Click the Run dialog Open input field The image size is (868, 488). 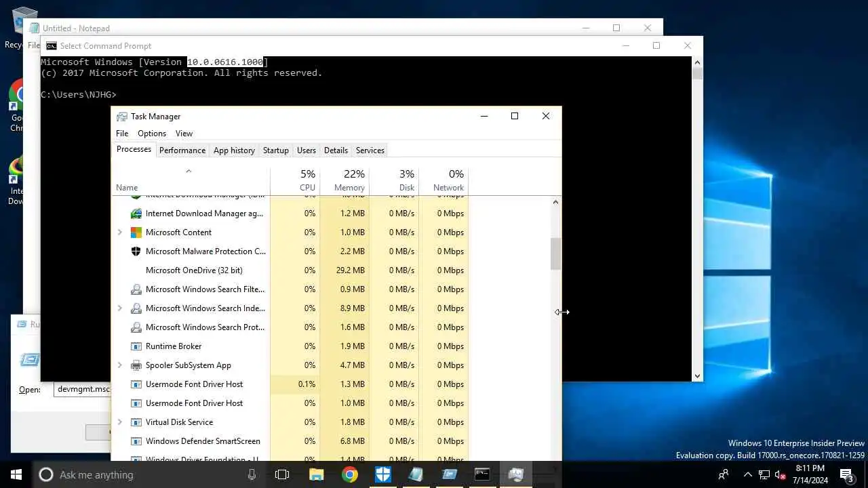83,390
